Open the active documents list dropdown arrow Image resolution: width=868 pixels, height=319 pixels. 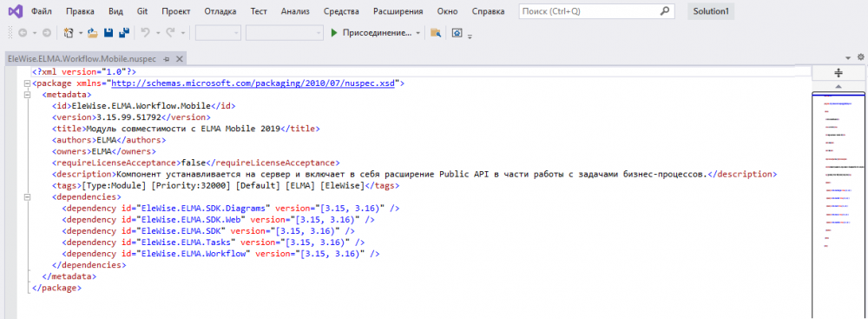(x=849, y=57)
